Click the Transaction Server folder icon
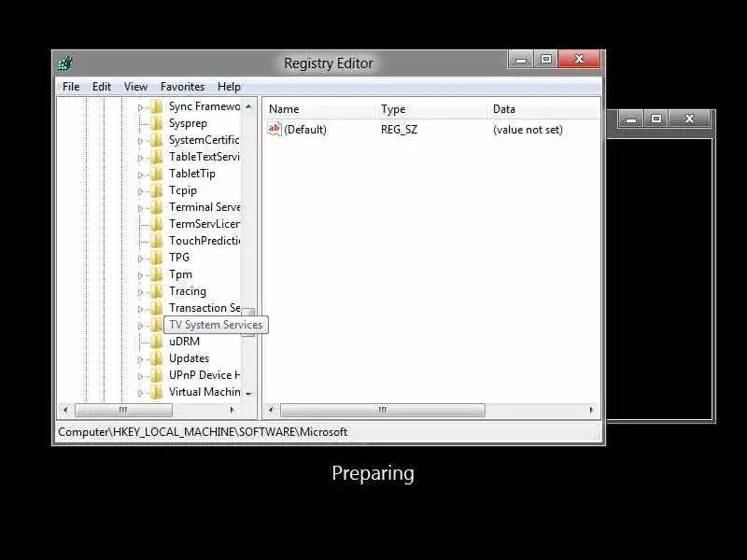Image resolution: width=747 pixels, height=560 pixels. click(156, 308)
